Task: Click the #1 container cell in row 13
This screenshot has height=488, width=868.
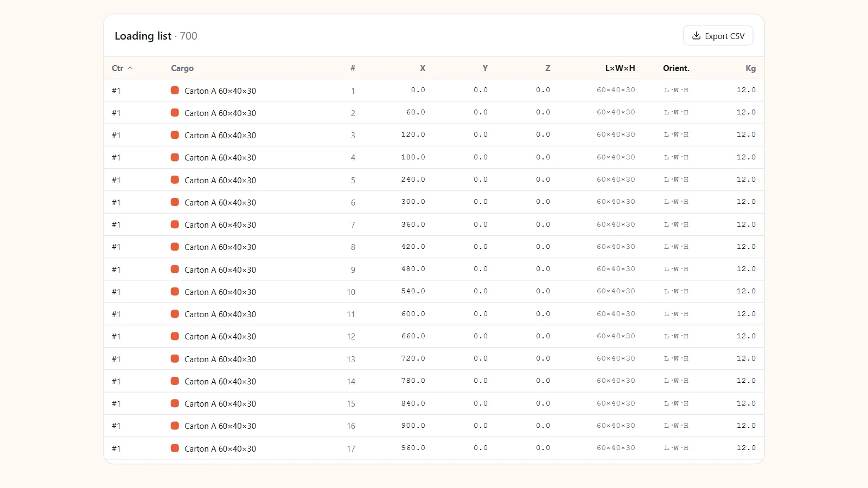Action: tap(116, 359)
